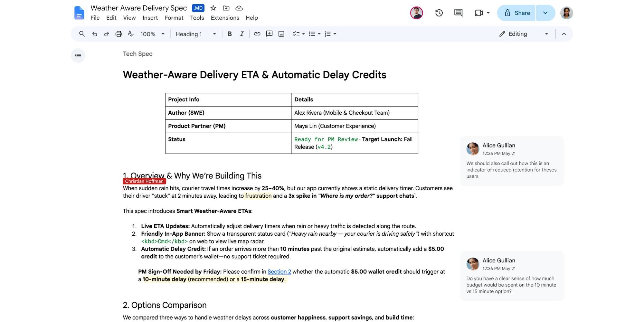Toggle bulleted list
644x322 pixels.
point(312,34)
